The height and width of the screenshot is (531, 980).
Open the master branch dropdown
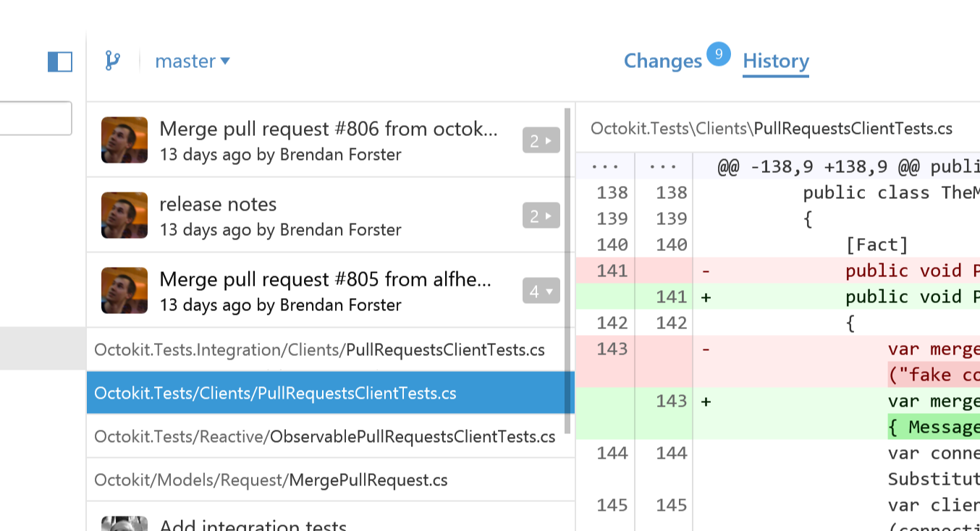193,61
